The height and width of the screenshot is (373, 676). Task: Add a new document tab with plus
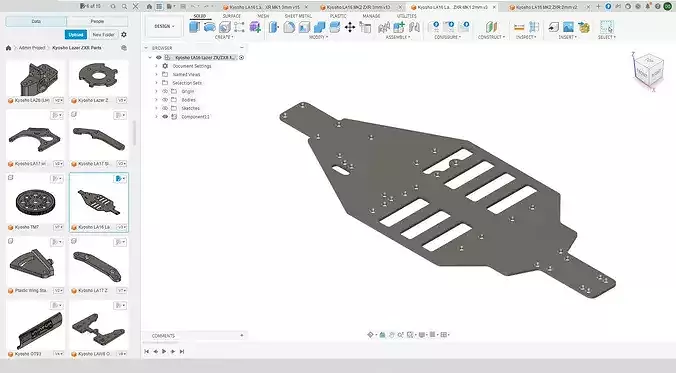click(598, 6)
